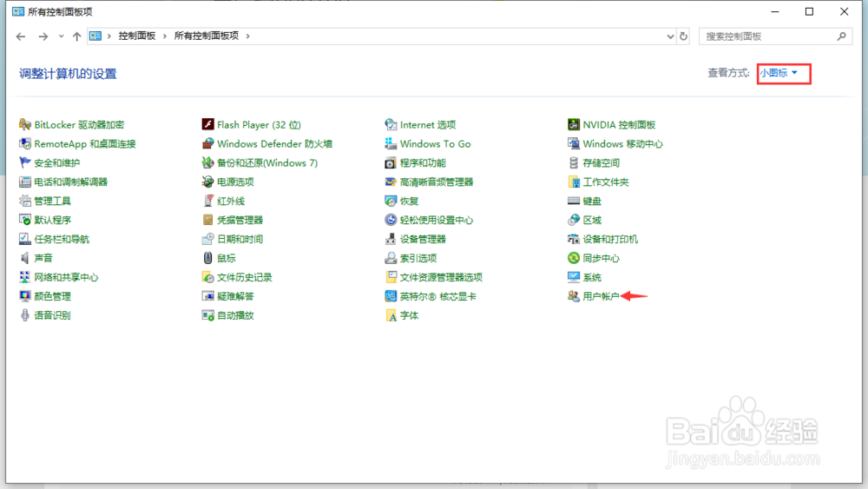Open the 索引选项 link
This screenshot has height=489, width=868.
coord(418,258)
